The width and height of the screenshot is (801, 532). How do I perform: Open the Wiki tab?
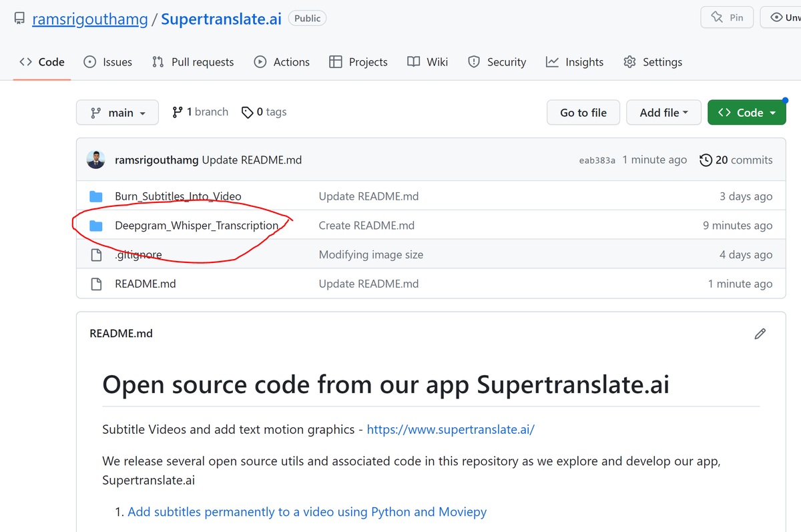click(428, 62)
